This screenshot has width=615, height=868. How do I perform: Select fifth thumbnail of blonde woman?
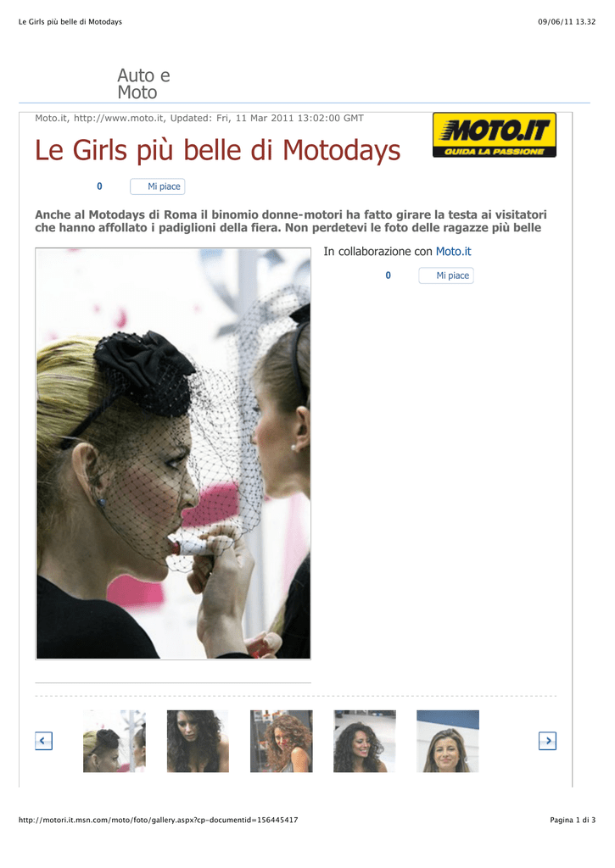coord(448,741)
